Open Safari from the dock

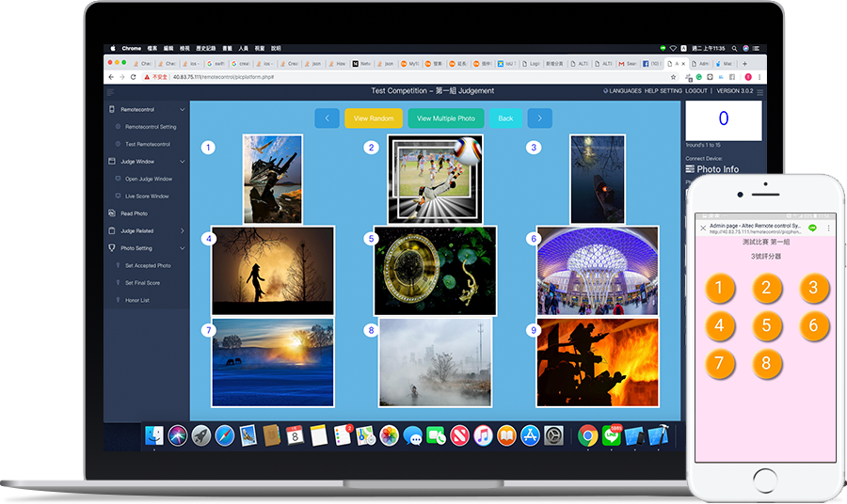tap(224, 435)
